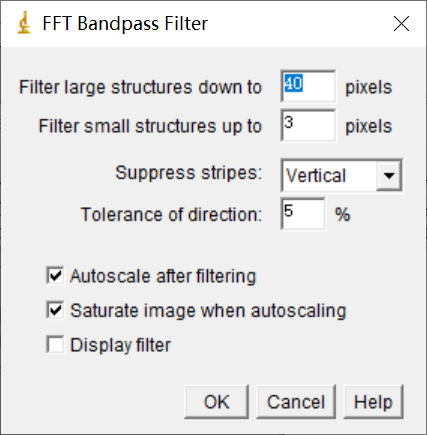Click the arrow button of stripes dropdown
Screen dimensions: 427x435
[389, 175]
